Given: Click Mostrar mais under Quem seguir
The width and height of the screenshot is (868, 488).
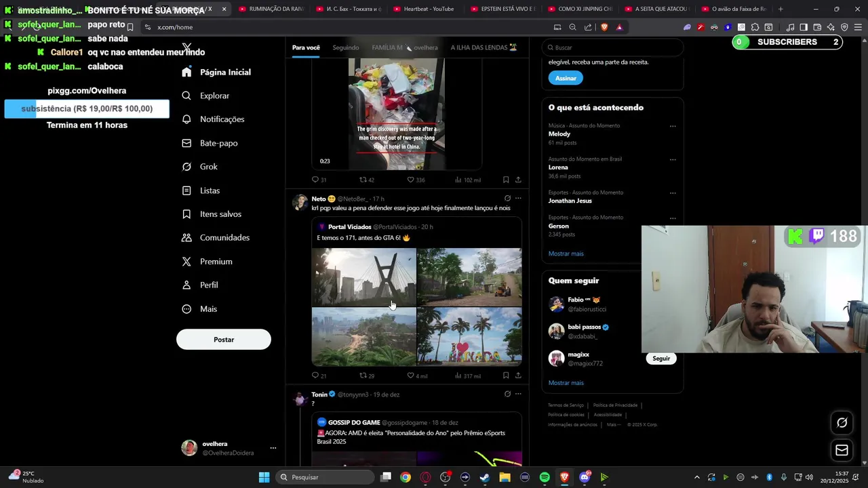Looking at the screenshot, I should (566, 383).
